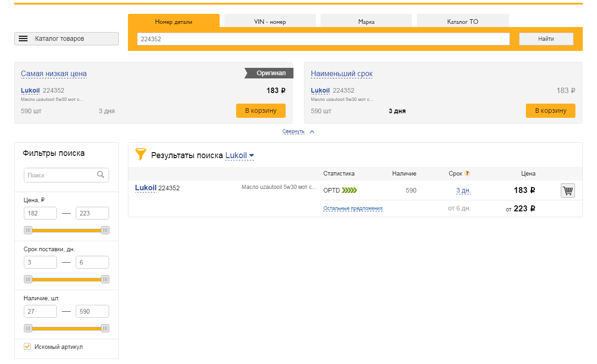
Task: Click the Фильтры поиска heading
Action: (54, 153)
